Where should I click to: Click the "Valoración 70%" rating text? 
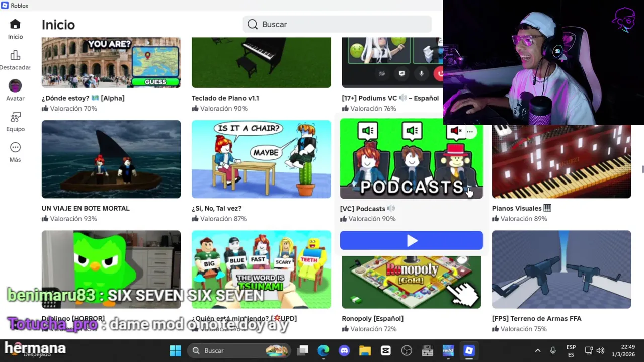pyautogui.click(x=73, y=109)
